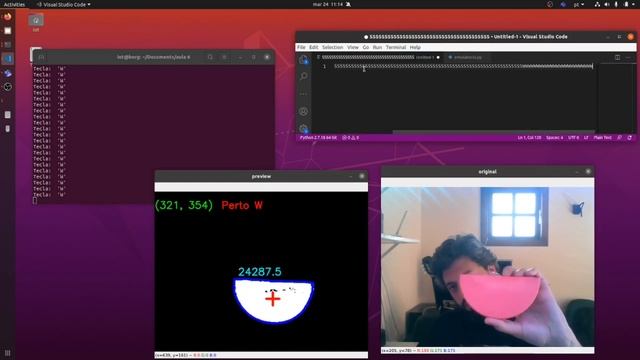
Task: Click the feedback icon in VS Code status bar
Action: click(x=620, y=138)
